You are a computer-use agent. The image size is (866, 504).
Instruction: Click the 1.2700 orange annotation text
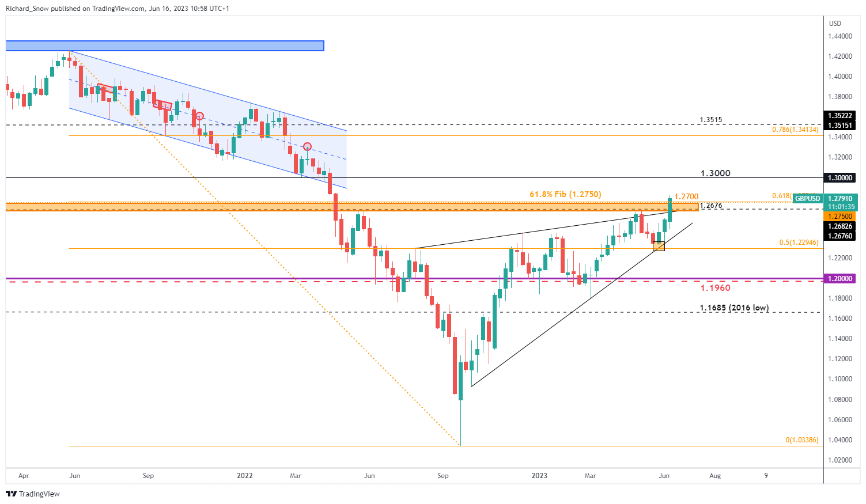pyautogui.click(x=686, y=197)
